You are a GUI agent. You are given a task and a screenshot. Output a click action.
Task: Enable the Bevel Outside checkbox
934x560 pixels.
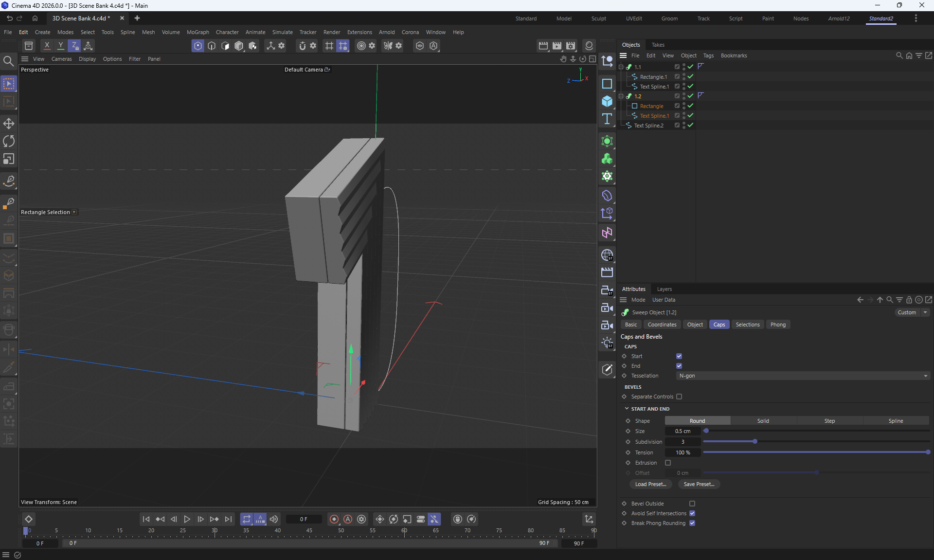pos(692,504)
